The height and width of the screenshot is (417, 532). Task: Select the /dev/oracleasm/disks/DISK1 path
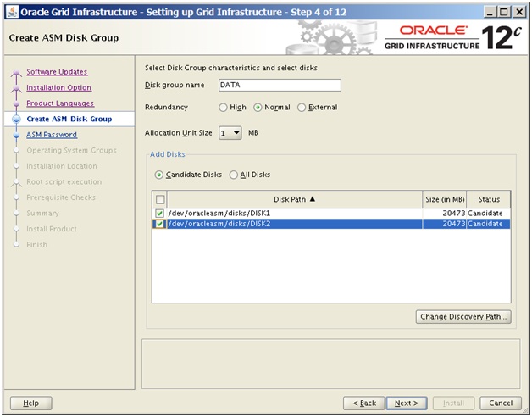point(219,214)
